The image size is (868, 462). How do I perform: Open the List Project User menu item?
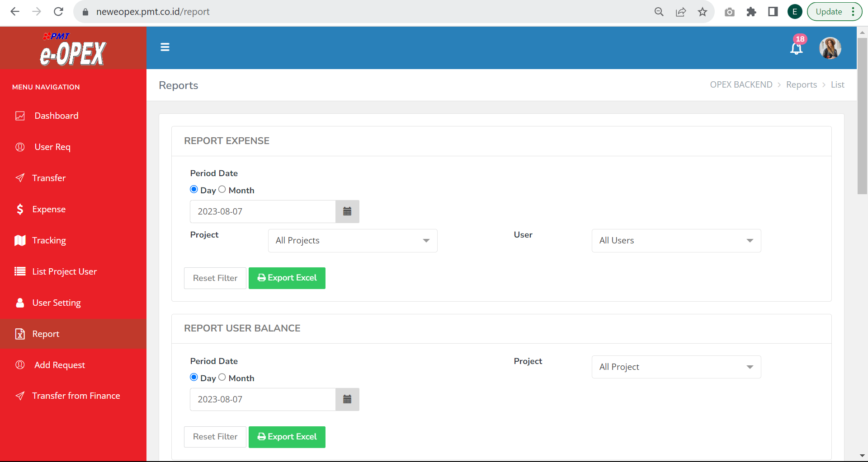pyautogui.click(x=73, y=271)
